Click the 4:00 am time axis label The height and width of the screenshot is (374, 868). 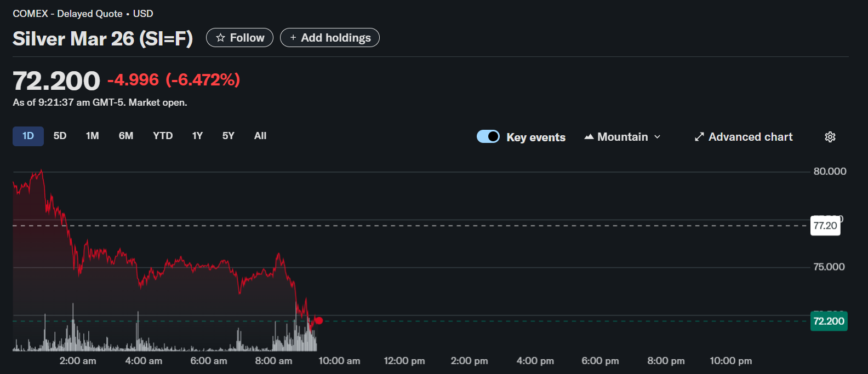(144, 361)
